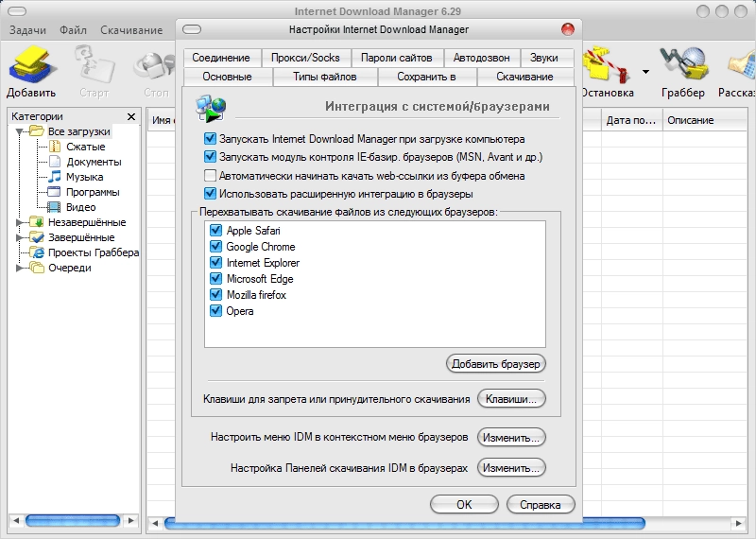Click the integration icon in settings header
This screenshot has height=539, width=756.
coord(211,109)
